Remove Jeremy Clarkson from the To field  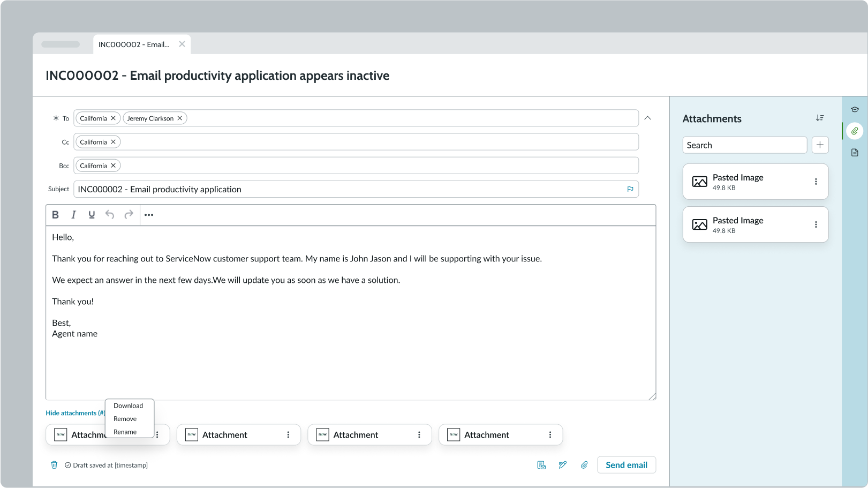[180, 118]
